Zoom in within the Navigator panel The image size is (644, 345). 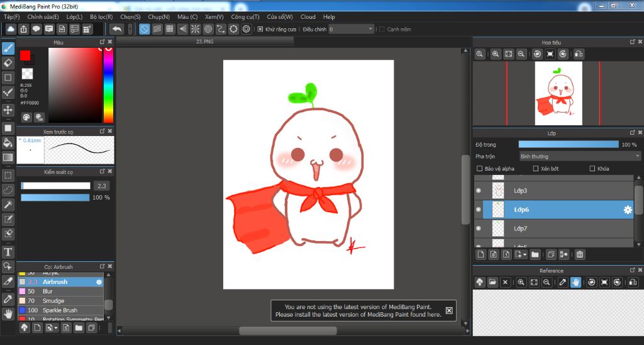click(496, 54)
